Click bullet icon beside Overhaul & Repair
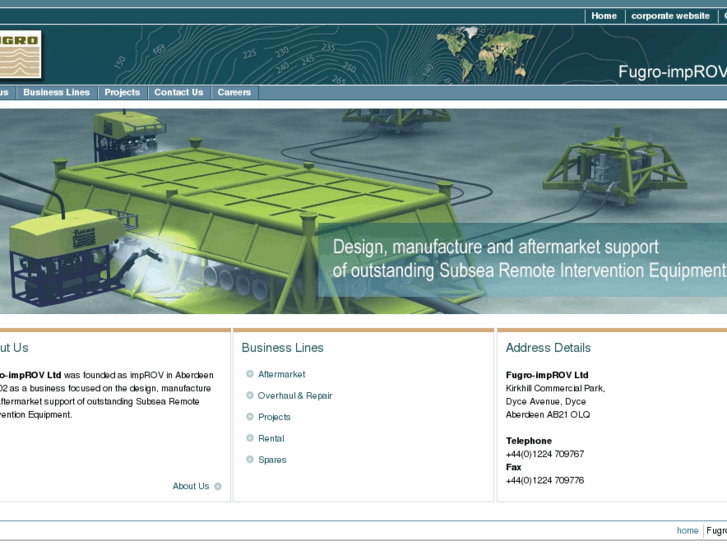Viewport: 727px width, 545px height. (250, 395)
